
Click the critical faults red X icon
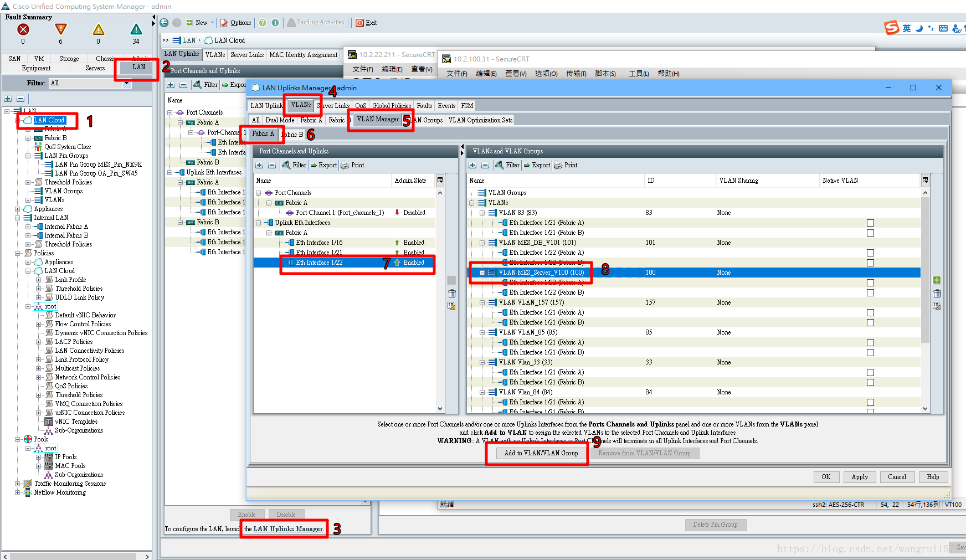(x=23, y=29)
